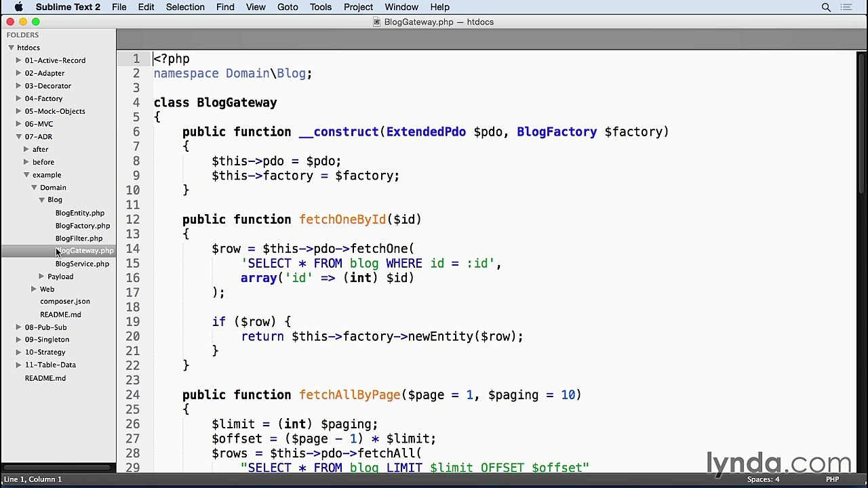868x488 pixels.
Task: Open the Project menu
Action: coord(358,7)
